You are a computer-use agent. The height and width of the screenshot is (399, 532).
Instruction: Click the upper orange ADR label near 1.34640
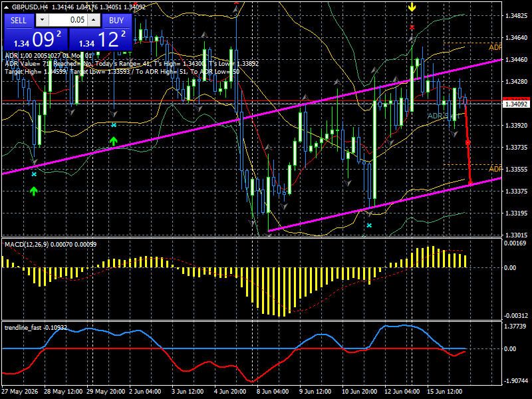495,47
